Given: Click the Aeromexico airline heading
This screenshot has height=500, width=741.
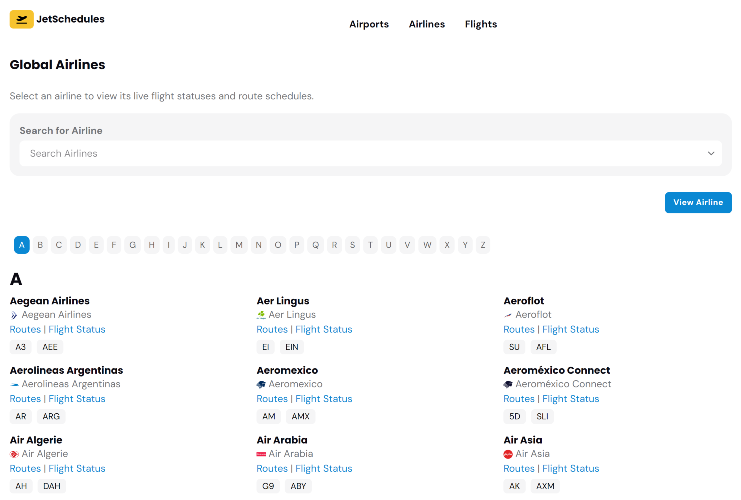Looking at the screenshot, I should click(287, 371).
